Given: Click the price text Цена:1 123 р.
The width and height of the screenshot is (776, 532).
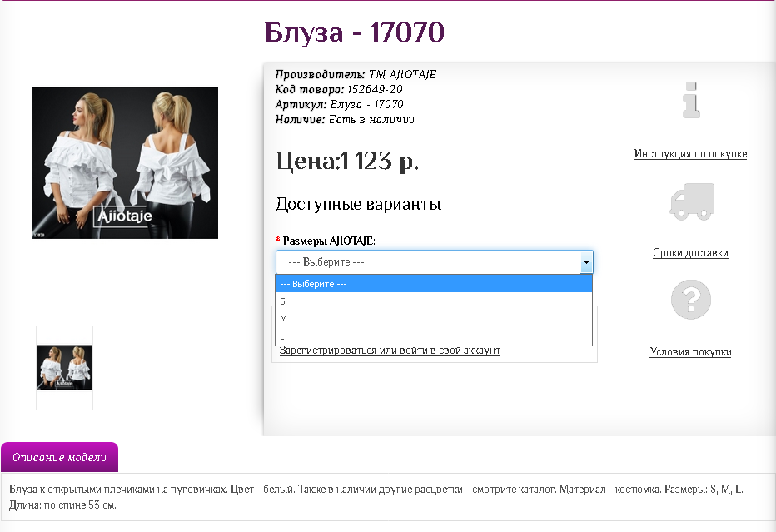Looking at the screenshot, I should click(347, 161).
